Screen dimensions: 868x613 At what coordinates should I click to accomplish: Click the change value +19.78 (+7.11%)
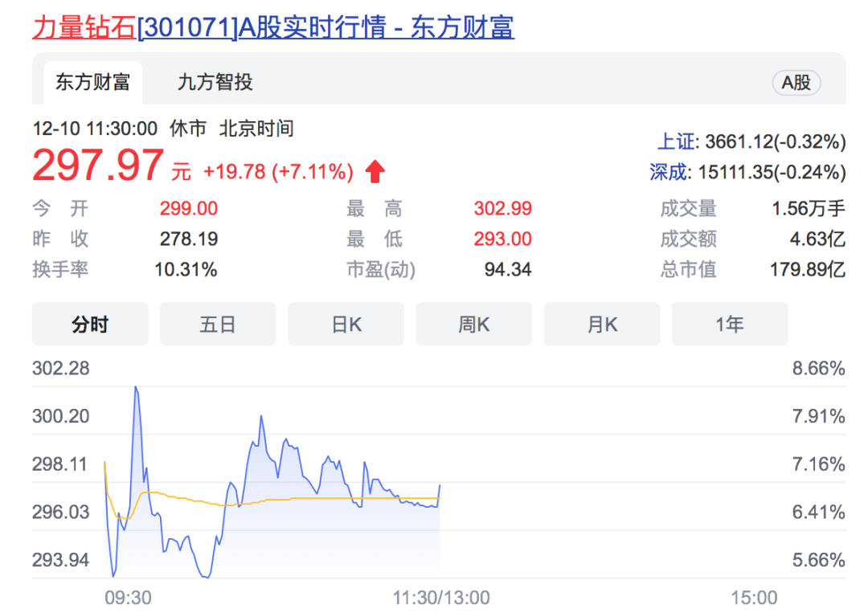click(278, 171)
